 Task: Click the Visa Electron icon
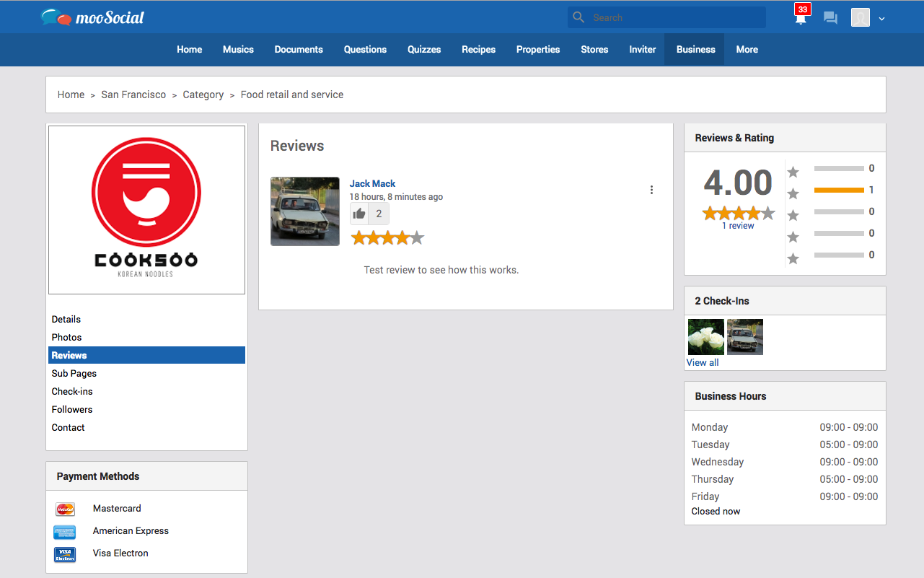coord(65,554)
